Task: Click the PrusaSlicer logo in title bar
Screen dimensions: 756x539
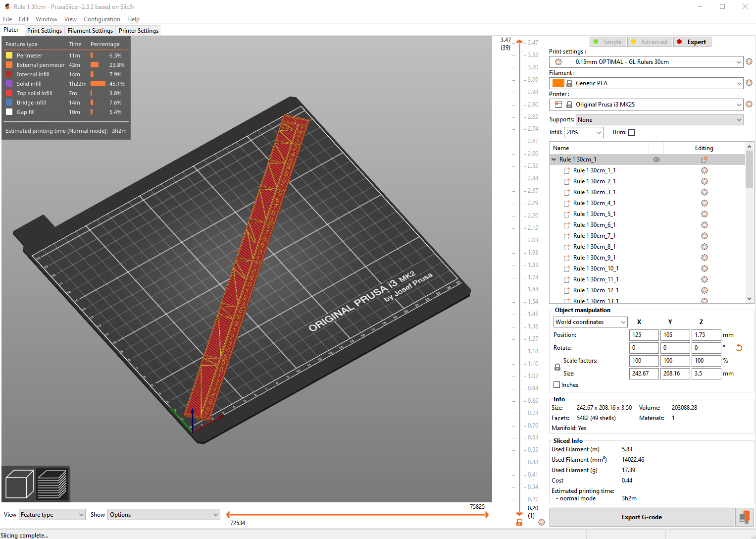Action: pyautogui.click(x=7, y=7)
